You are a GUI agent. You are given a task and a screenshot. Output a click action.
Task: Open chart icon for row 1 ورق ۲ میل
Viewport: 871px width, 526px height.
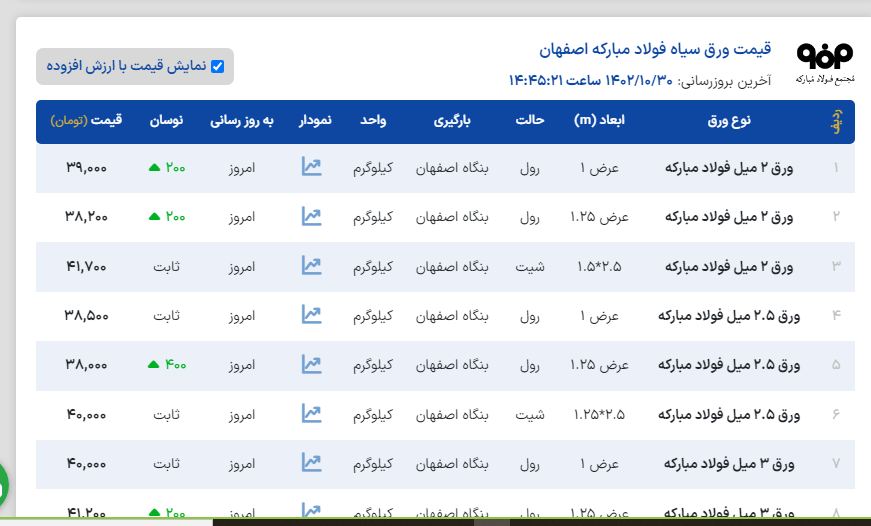[311, 167]
